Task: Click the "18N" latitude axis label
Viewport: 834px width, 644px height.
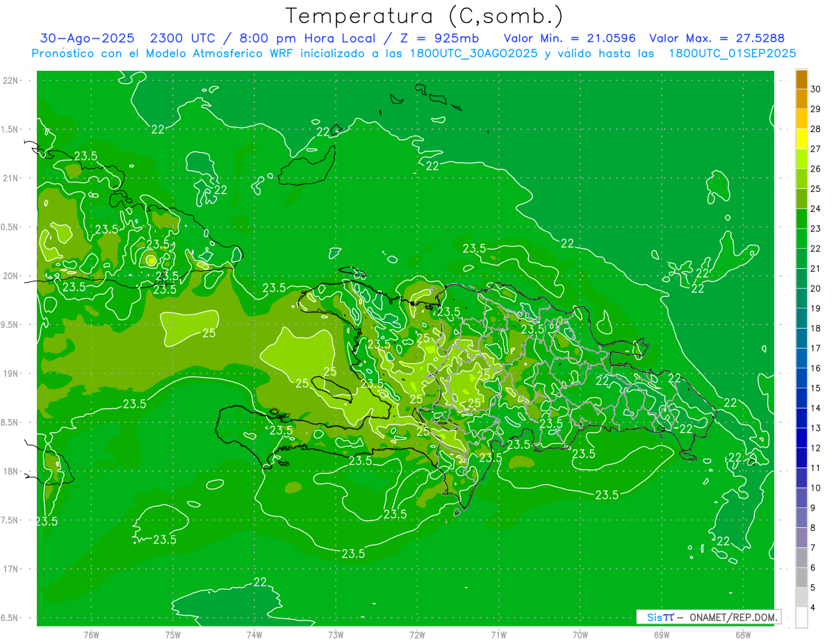Action: coord(11,471)
